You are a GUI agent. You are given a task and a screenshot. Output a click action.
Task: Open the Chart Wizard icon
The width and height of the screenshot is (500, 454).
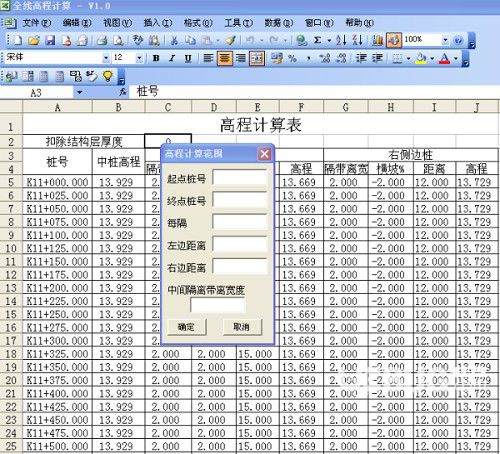(x=377, y=41)
